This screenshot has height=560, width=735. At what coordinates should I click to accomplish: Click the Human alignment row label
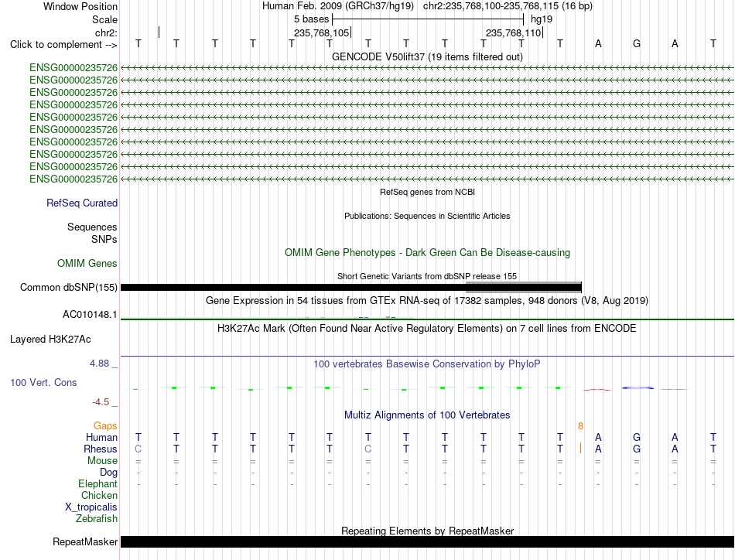101,437
